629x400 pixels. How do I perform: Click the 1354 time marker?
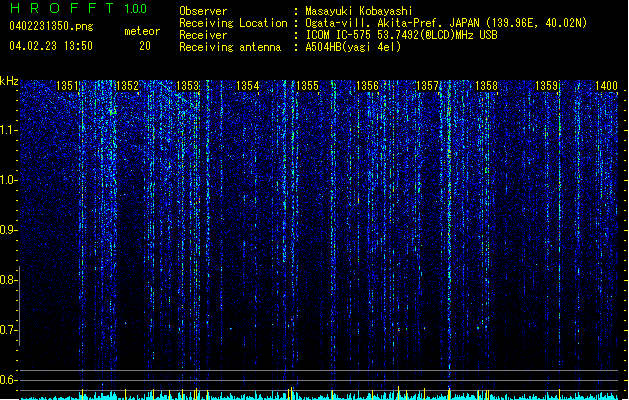pyautogui.click(x=248, y=86)
